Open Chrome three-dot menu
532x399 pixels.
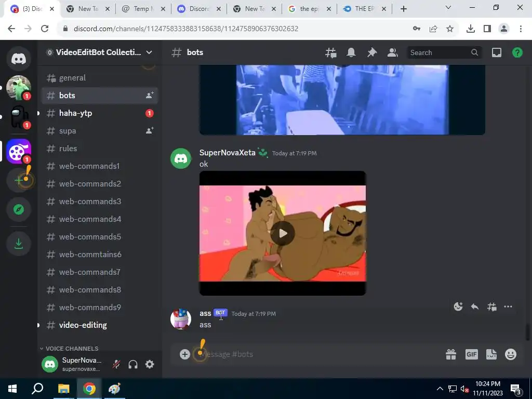[521, 29]
